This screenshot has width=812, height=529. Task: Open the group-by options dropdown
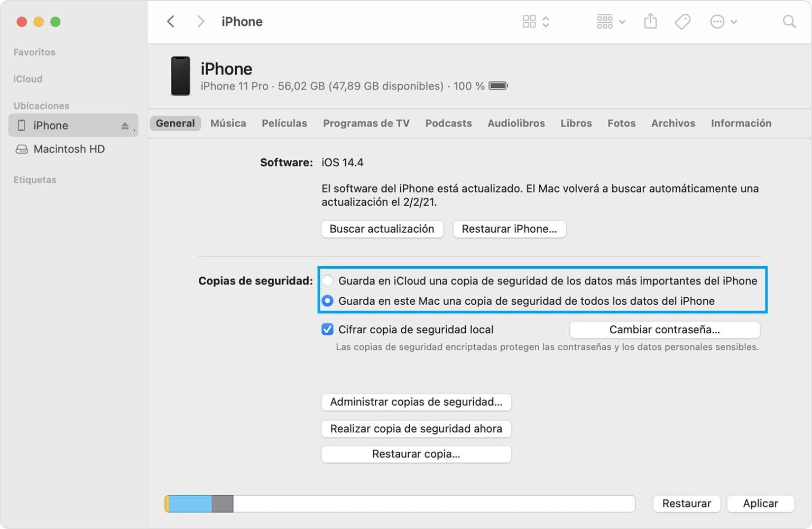[x=611, y=22]
